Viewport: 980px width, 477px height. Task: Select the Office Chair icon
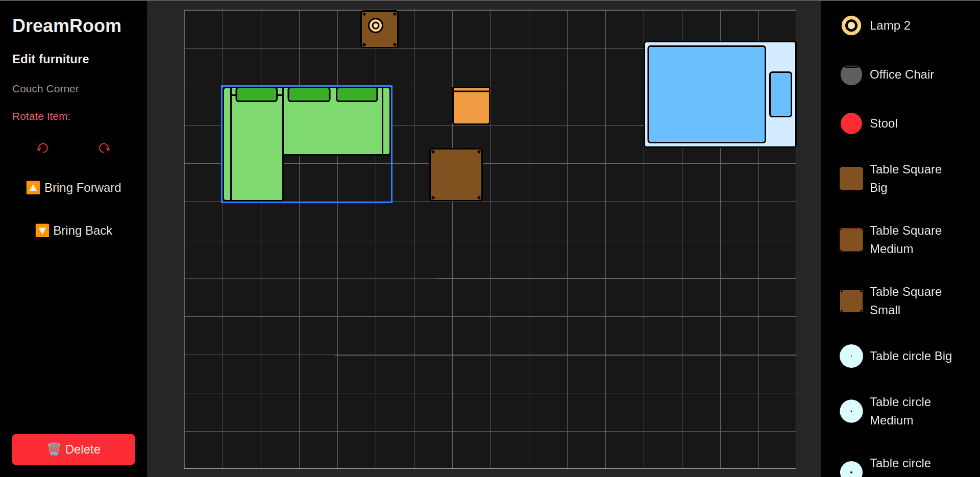tap(850, 74)
